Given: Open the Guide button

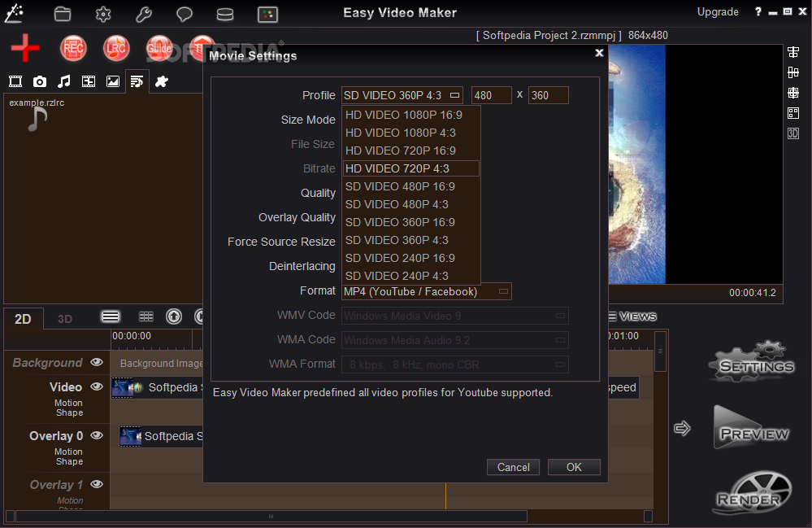Looking at the screenshot, I should point(159,48).
